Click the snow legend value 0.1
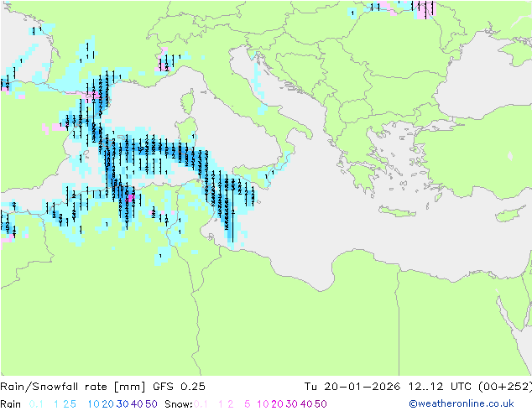Image resolution: width=532 pixels, height=411 pixels. pos(201,404)
